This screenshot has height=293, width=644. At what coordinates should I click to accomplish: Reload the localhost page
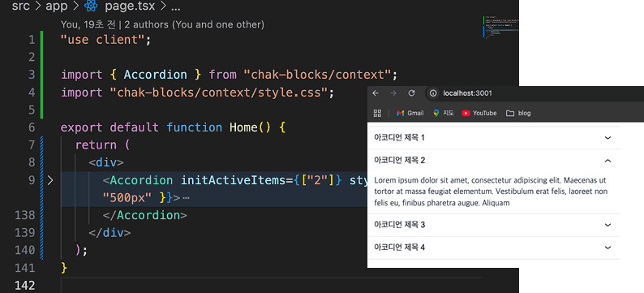[x=411, y=93]
